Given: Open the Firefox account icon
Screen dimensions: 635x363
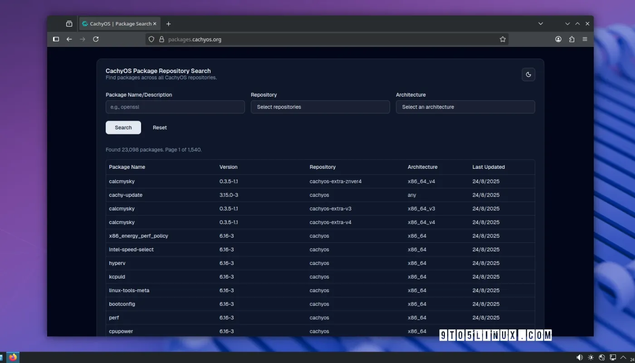Looking at the screenshot, I should pos(558,39).
